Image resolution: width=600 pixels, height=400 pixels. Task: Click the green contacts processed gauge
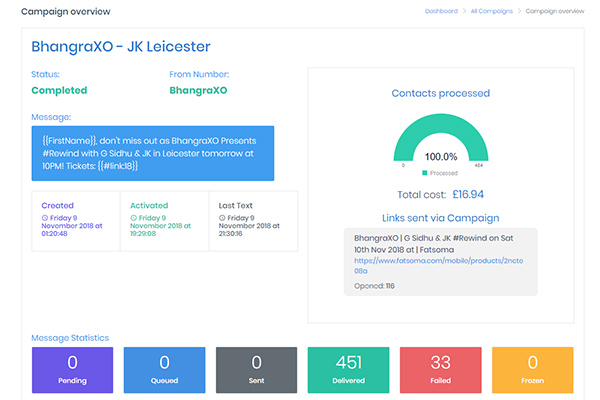click(x=440, y=135)
